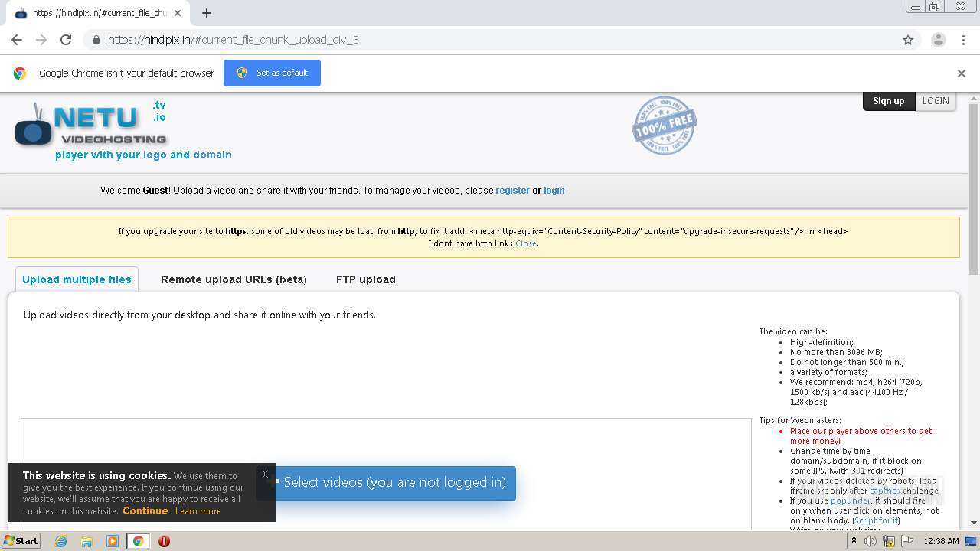Open Chrome profile avatar menu

(938, 40)
